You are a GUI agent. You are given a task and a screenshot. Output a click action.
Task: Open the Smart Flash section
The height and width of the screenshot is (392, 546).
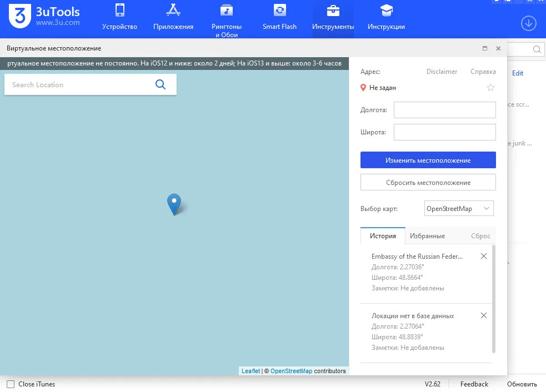click(x=279, y=18)
